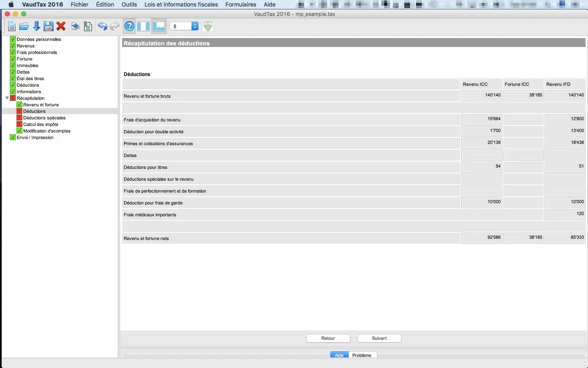
Task: Click the Fortune ICC column header
Action: (523, 84)
